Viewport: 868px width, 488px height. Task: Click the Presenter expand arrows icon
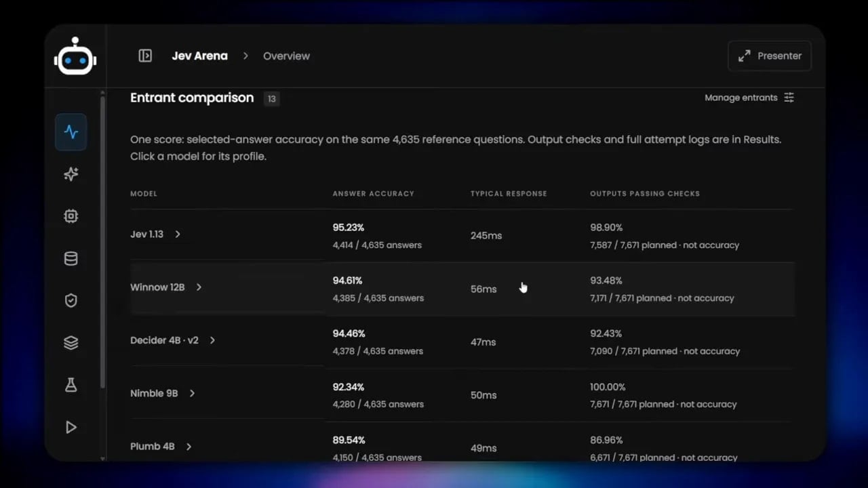(x=744, y=56)
